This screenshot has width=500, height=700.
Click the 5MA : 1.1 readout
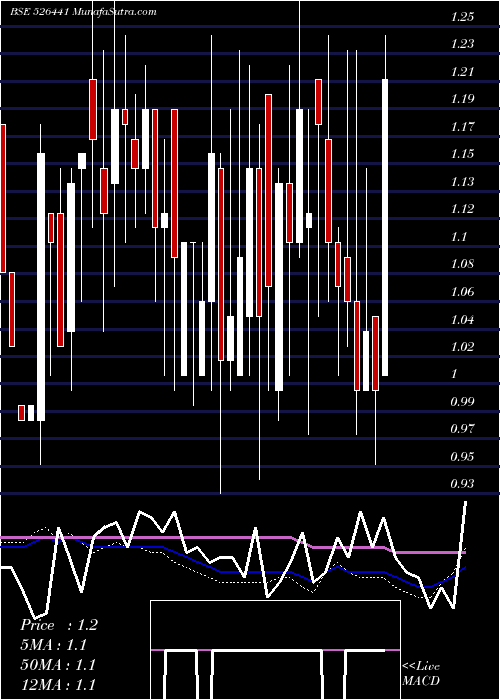coord(53,645)
